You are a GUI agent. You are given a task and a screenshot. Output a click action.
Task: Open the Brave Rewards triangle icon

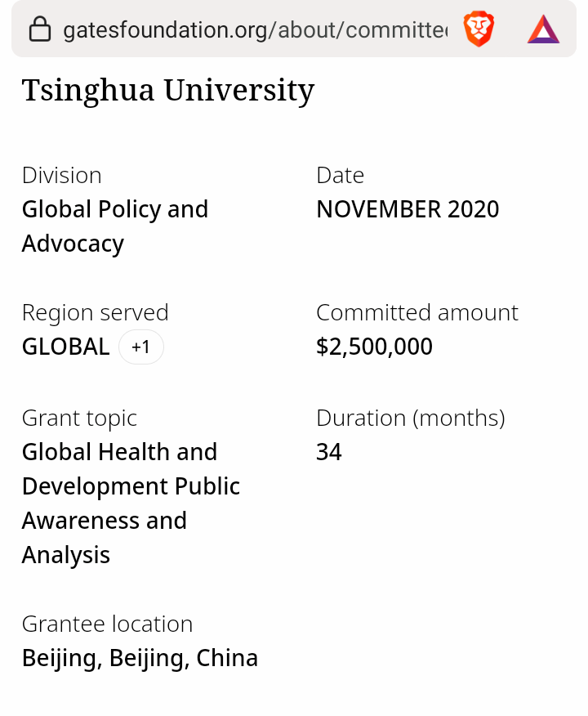coord(543,29)
